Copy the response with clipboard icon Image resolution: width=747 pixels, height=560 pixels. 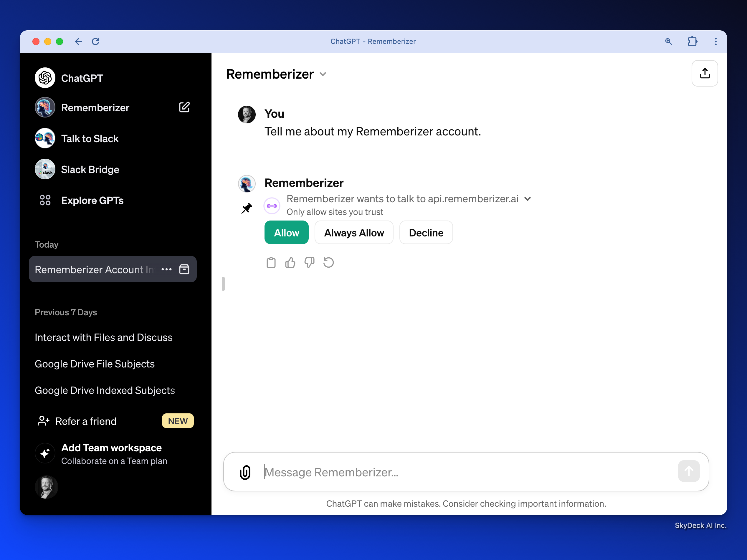click(x=271, y=262)
